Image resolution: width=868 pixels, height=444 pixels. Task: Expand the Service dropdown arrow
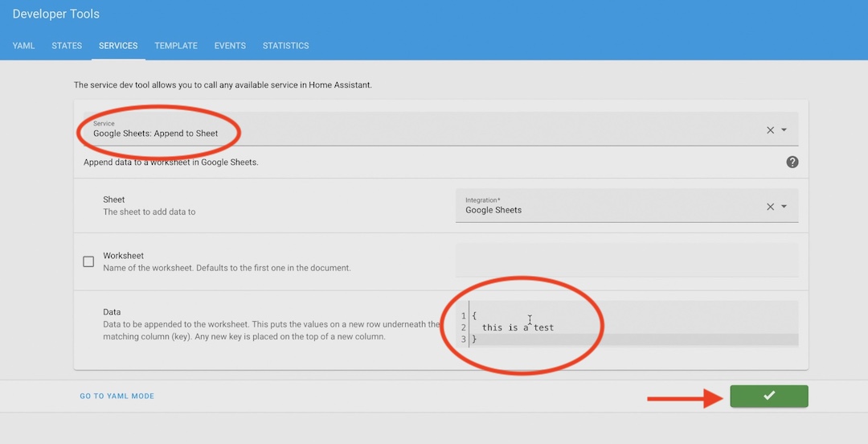click(784, 129)
